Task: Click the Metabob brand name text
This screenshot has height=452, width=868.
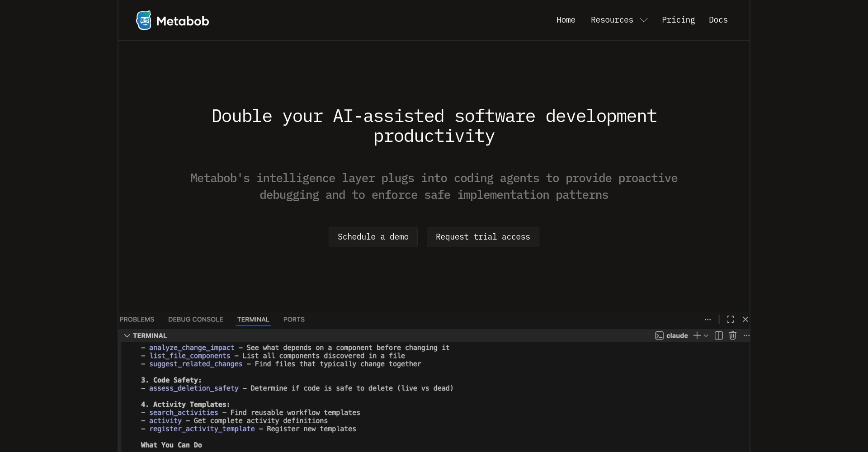Action: tap(183, 21)
